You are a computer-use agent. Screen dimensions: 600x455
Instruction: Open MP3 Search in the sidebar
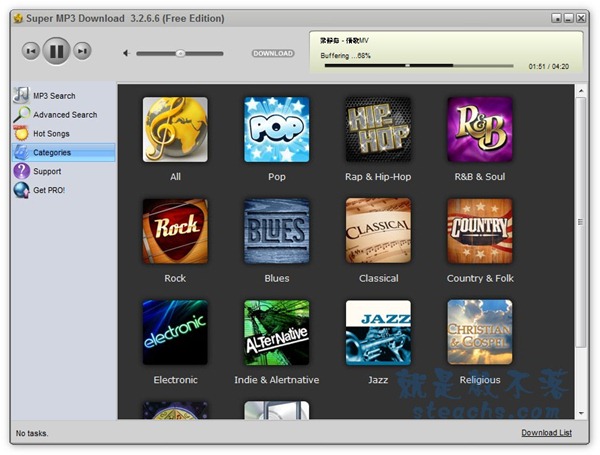(x=53, y=96)
